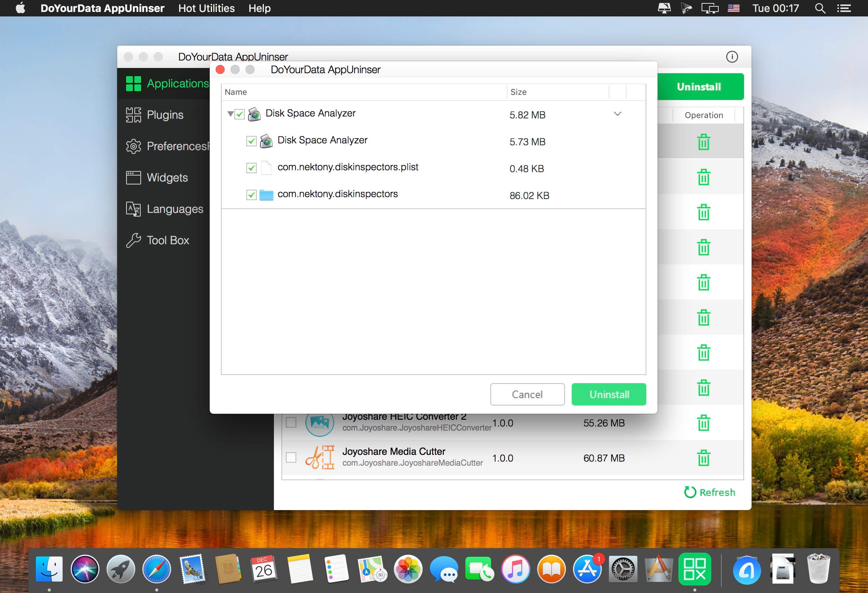Refresh the application list
Image resolution: width=868 pixels, height=593 pixels.
tap(710, 492)
